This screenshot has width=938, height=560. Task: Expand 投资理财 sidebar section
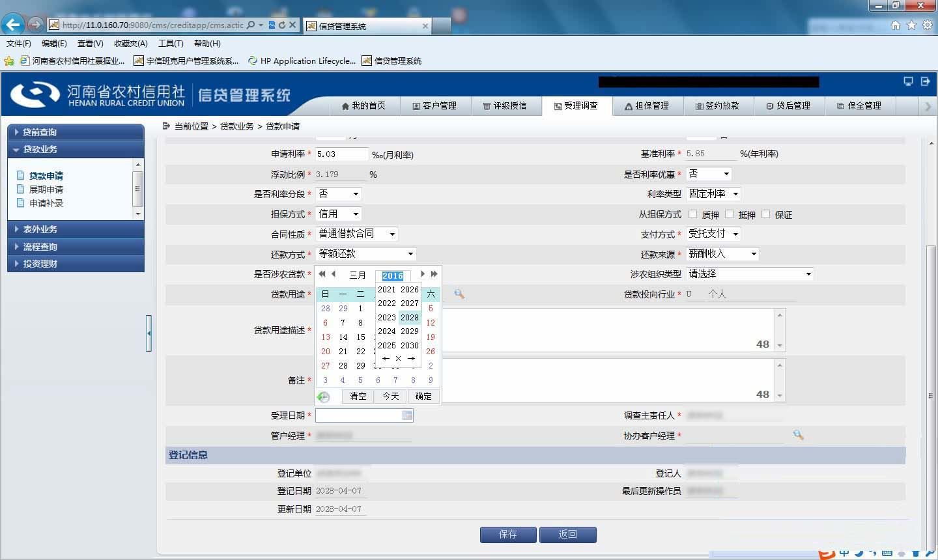pyautogui.click(x=76, y=264)
